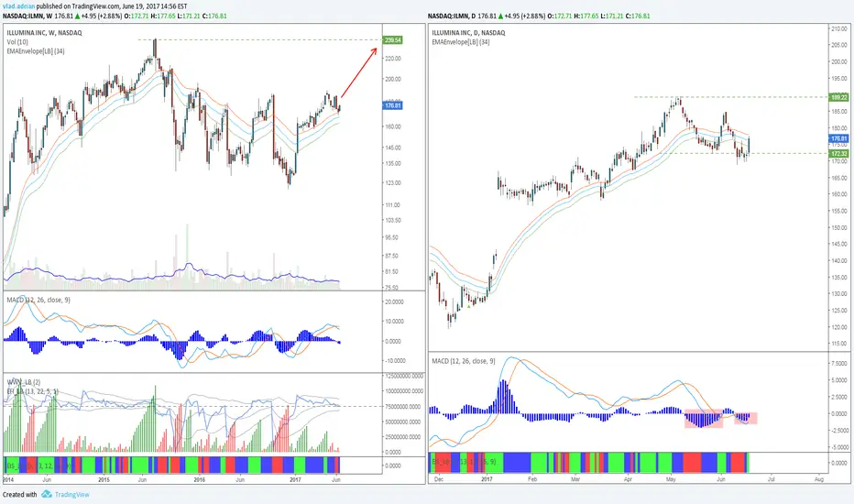Screen dimensions: 854x504
Task: Click the green 172.32 price level label
Action: pyautogui.click(x=838, y=154)
